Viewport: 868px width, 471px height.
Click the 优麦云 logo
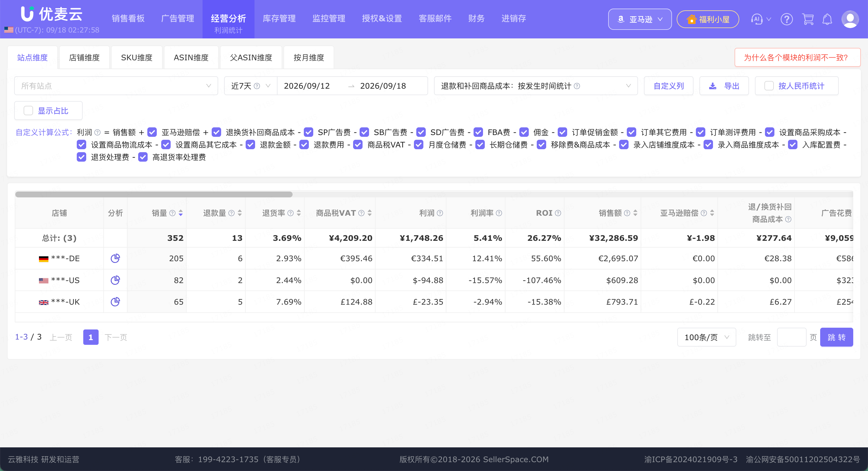(x=52, y=14)
